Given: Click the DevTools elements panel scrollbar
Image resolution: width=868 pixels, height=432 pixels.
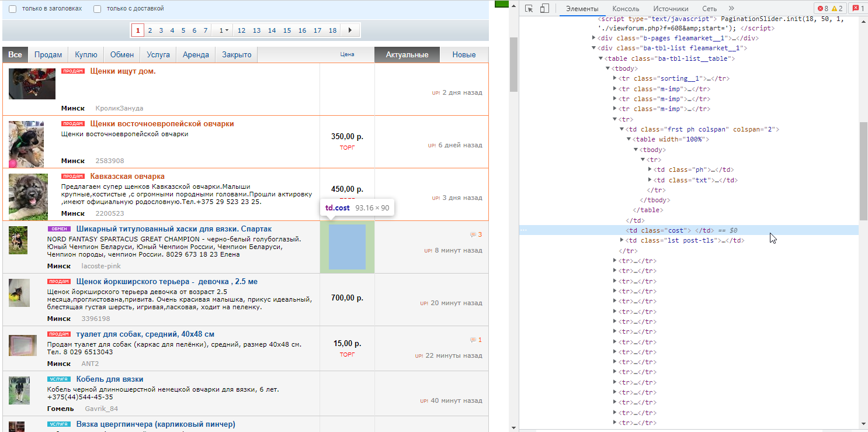Looking at the screenshot, I should click(863, 171).
